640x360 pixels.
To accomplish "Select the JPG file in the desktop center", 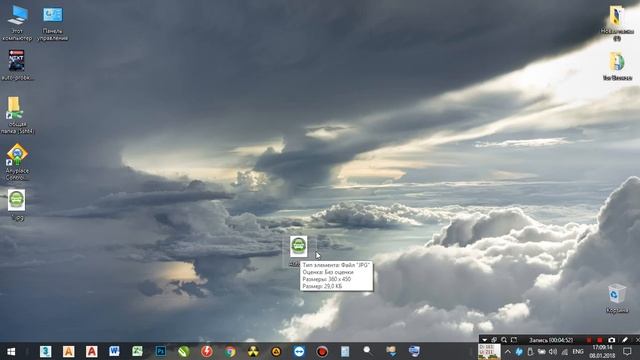I will (298, 247).
